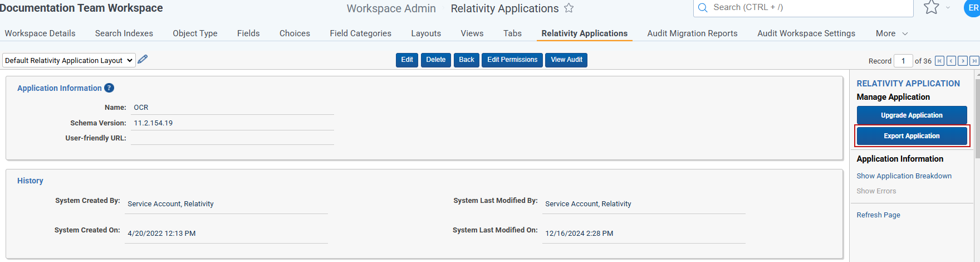Click the Delete button
Screen dimensions: 980x262
(436, 60)
